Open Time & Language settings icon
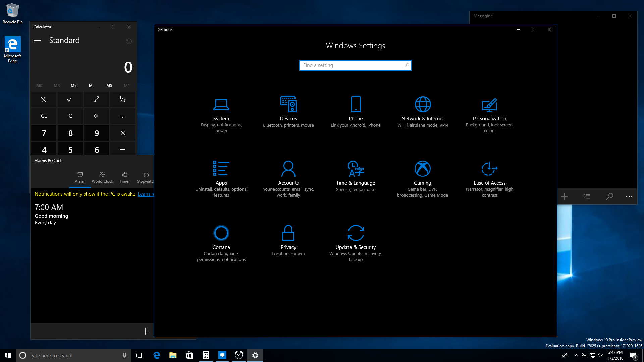 (x=356, y=169)
